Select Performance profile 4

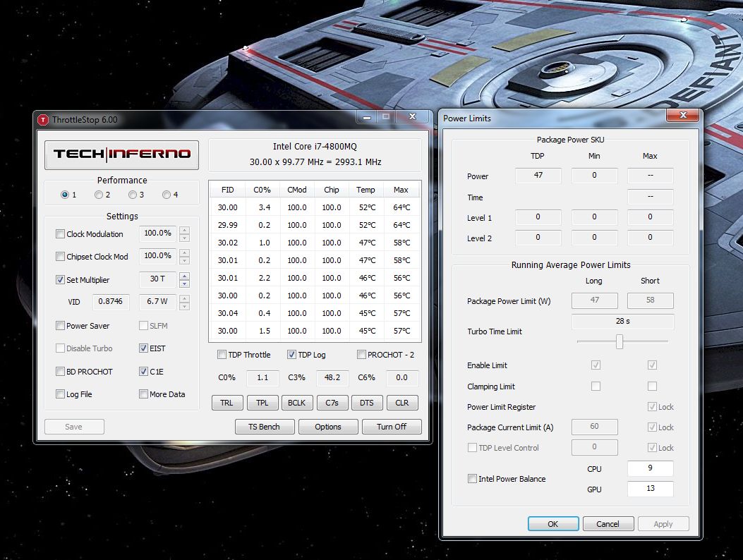(167, 195)
